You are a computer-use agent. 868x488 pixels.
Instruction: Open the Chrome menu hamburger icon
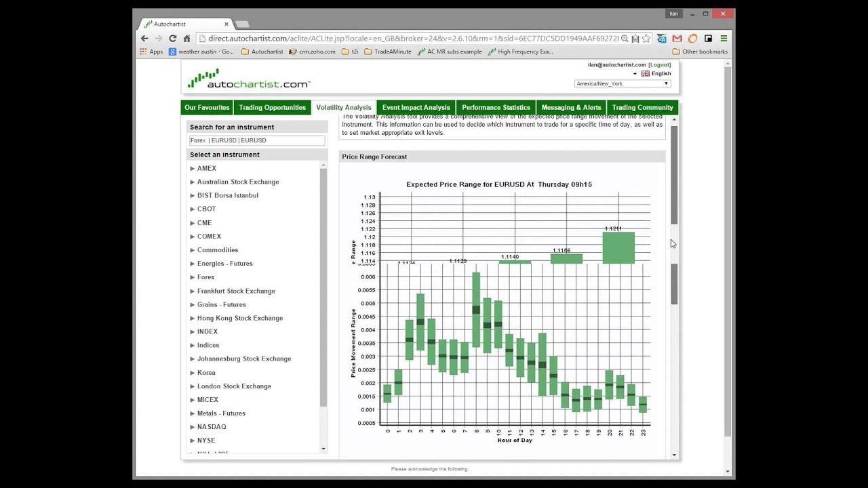724,39
